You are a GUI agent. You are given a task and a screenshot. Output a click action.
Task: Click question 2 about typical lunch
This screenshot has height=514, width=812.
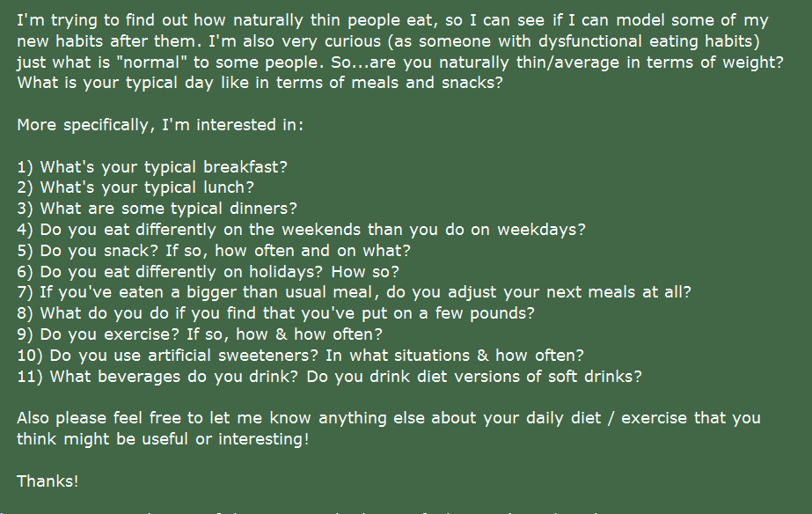(x=135, y=187)
